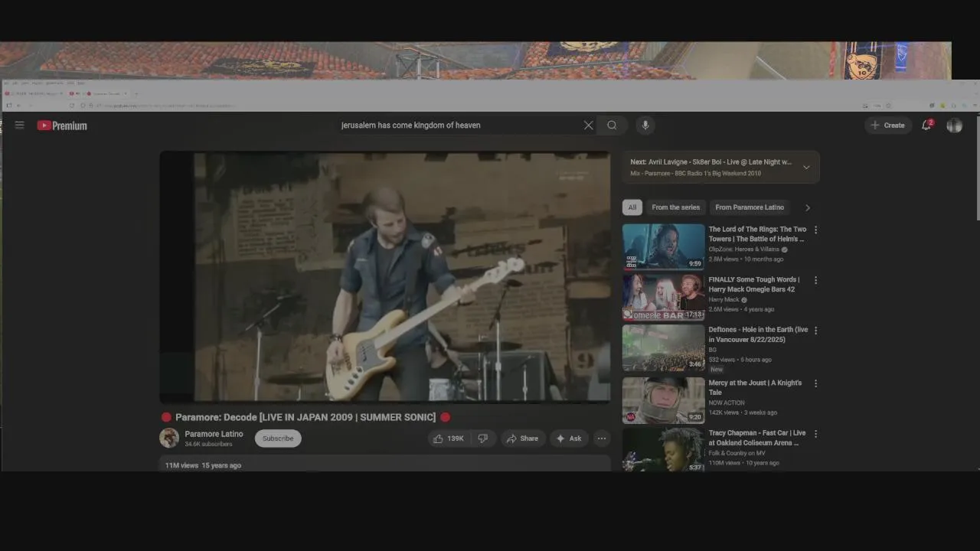Open Harry Mack Omegle Bars thumbnail
Viewport: 980px width, 551px height.
coord(663,297)
